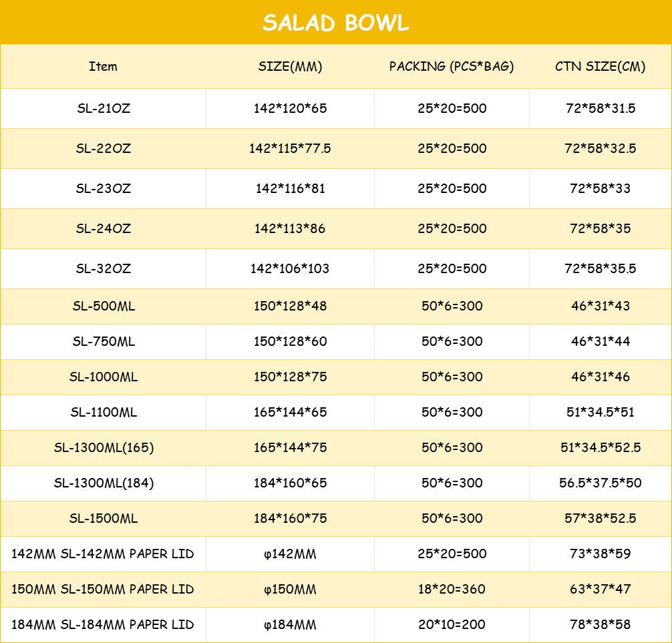672x643 pixels.
Task: Select the SL-21OZ item cell
Action: tap(104, 108)
